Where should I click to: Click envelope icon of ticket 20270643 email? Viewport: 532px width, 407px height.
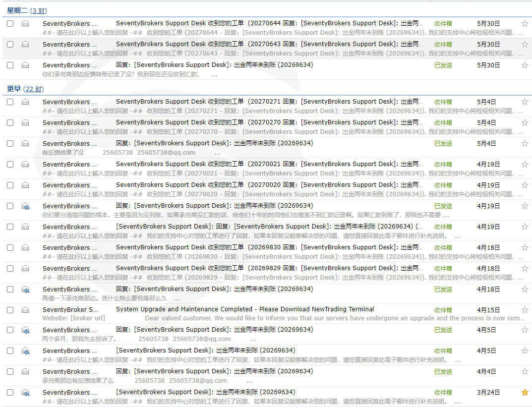pyautogui.click(x=25, y=44)
